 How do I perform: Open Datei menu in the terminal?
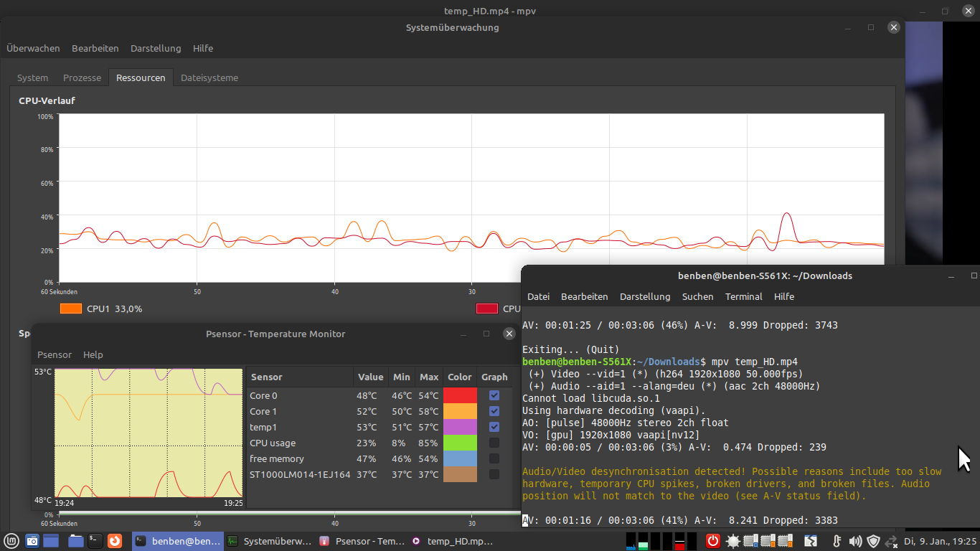coord(538,296)
